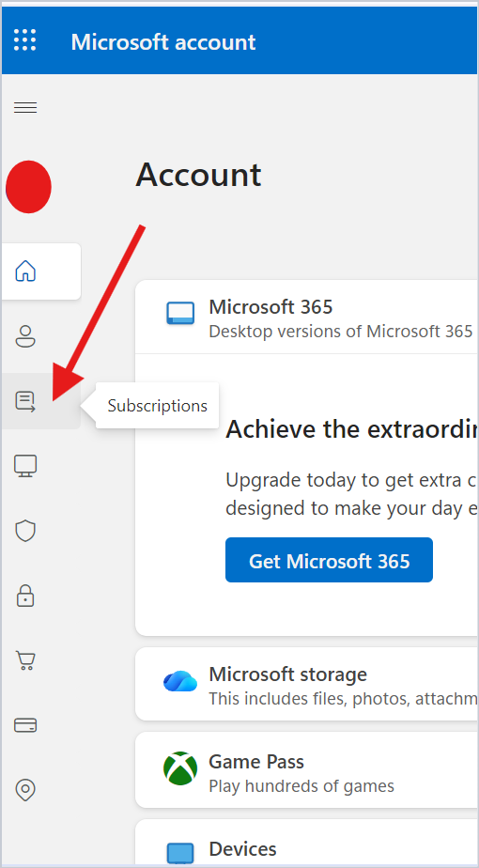
Task: Click the Microsoft 365 card icon
Action: (180, 314)
